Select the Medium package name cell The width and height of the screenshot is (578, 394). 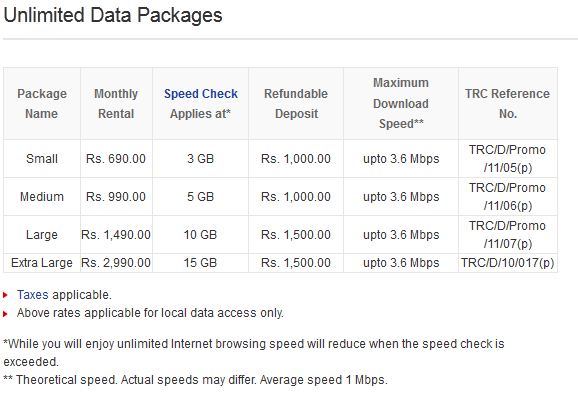[42, 197]
